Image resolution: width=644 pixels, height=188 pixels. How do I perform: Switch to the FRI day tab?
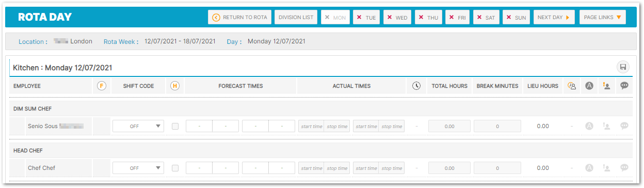(458, 17)
